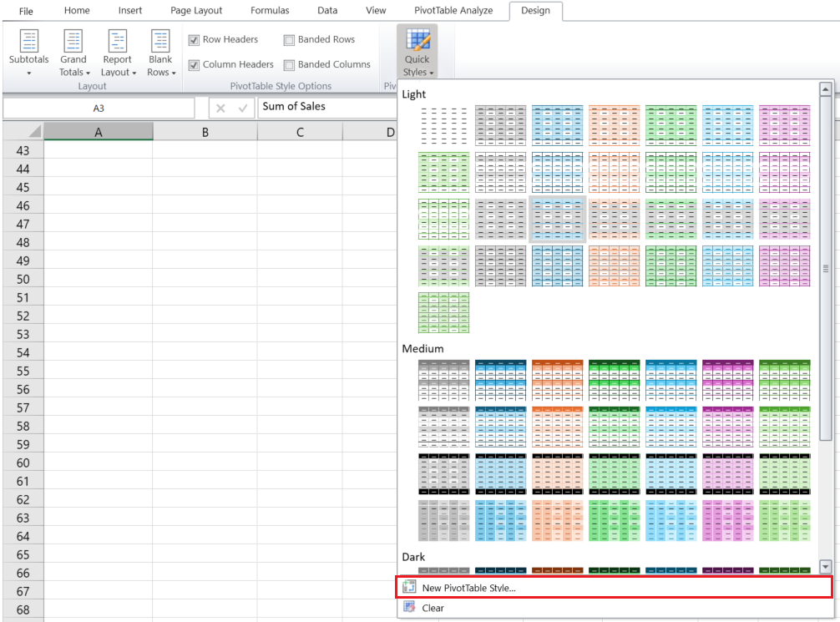Click the formula bar with Sum of Sales
This screenshot has height=622, width=840.
327,107
